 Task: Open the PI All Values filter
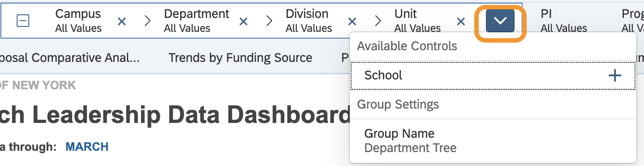coord(563,21)
